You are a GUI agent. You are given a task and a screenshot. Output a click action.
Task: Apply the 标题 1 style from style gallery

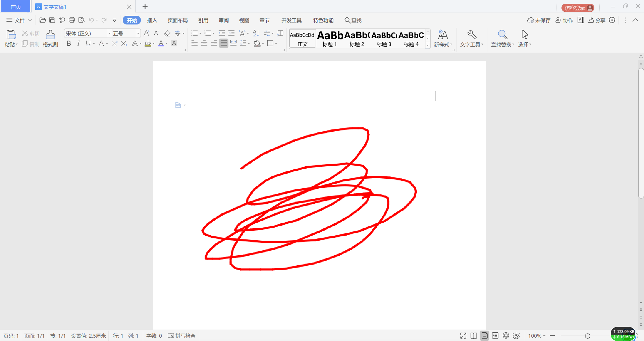[x=329, y=38]
